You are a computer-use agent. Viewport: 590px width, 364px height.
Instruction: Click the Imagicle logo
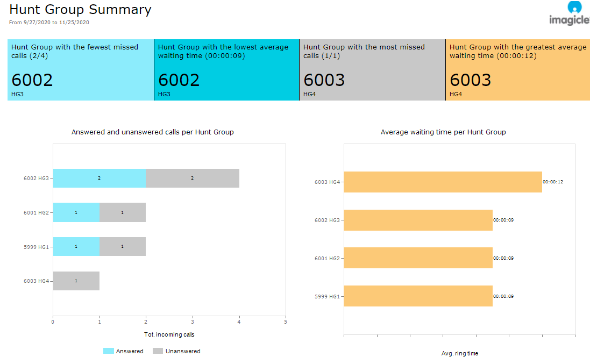pos(569,13)
